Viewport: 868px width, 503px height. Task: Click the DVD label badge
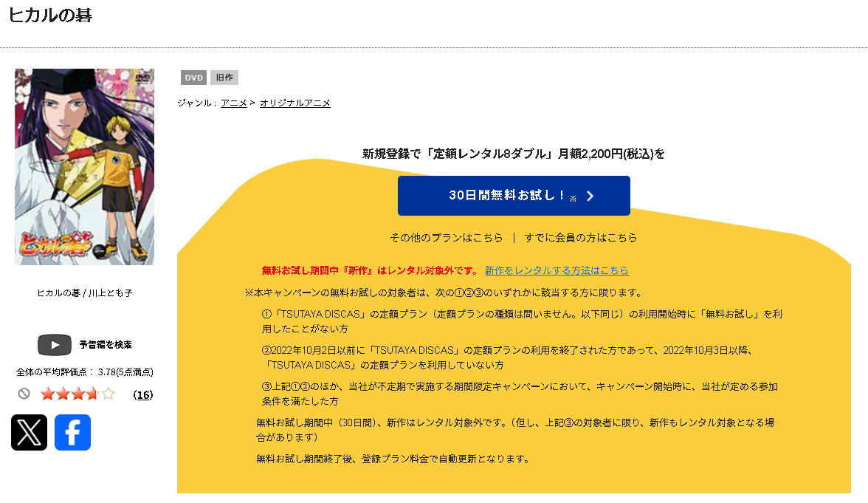(x=193, y=78)
